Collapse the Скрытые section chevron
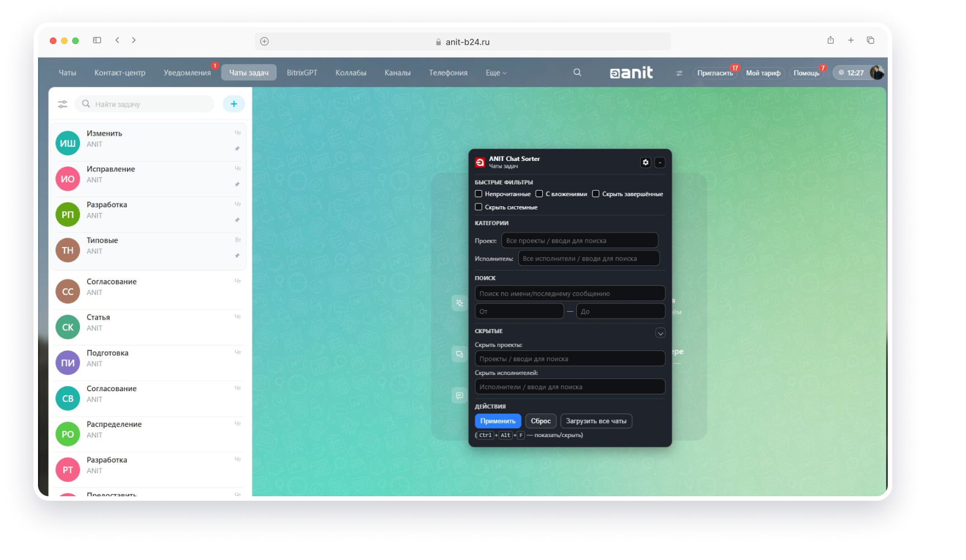 (660, 333)
